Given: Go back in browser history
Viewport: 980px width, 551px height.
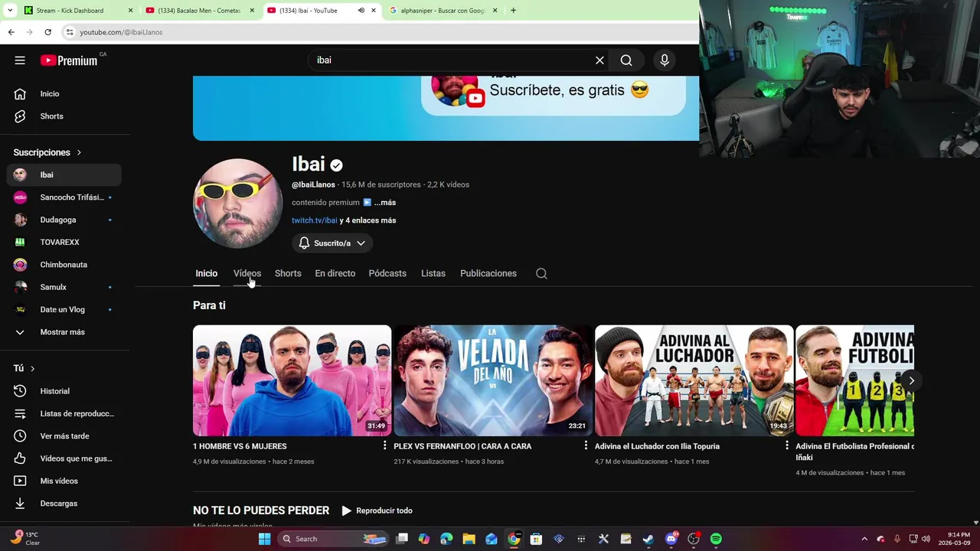Looking at the screenshot, I should 11,32.
